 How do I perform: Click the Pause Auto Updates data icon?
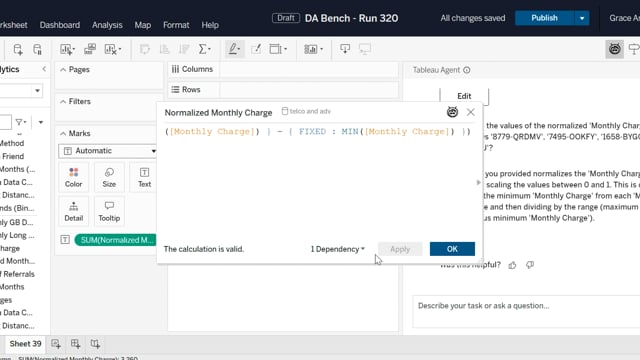coord(37,49)
